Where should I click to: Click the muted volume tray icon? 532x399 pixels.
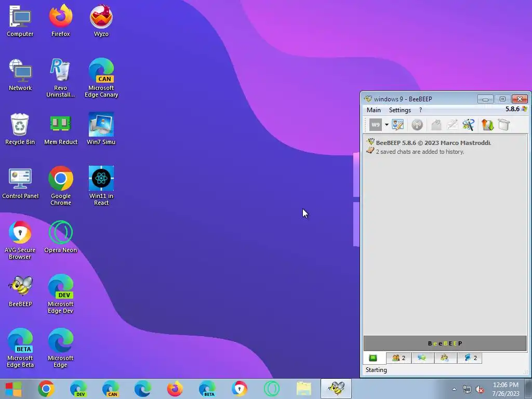pos(480,389)
